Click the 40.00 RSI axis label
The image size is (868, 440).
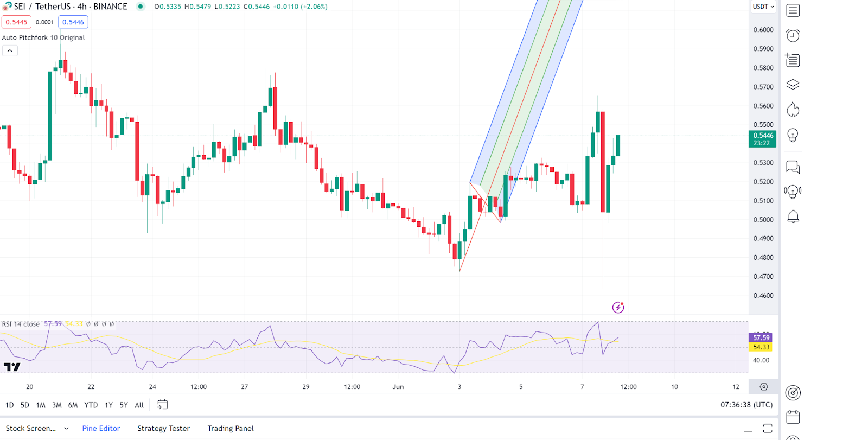(x=761, y=360)
